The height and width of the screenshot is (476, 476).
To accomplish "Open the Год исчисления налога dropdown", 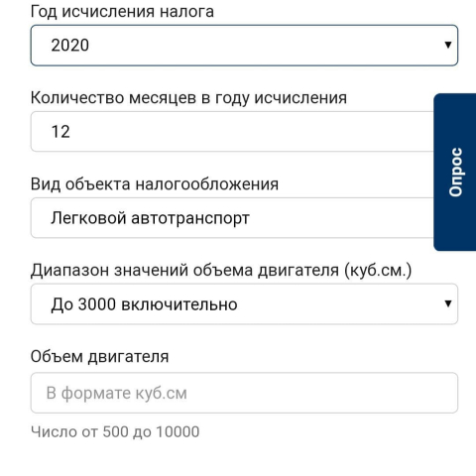I will [244, 46].
